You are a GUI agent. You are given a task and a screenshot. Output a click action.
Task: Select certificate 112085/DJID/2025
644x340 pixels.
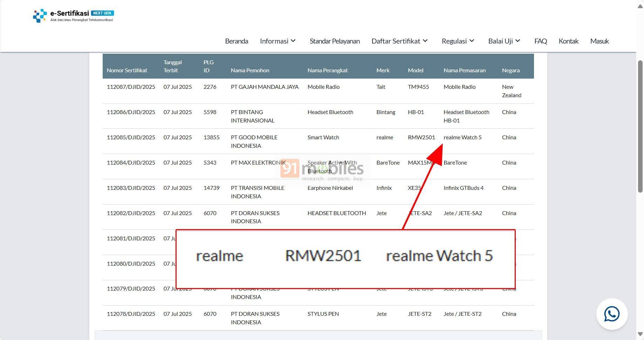[131, 137]
